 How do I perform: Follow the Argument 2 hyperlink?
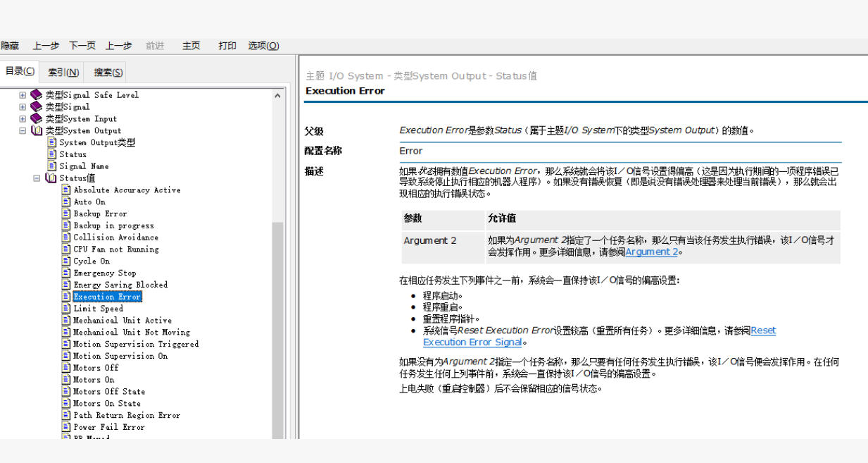[x=652, y=252]
